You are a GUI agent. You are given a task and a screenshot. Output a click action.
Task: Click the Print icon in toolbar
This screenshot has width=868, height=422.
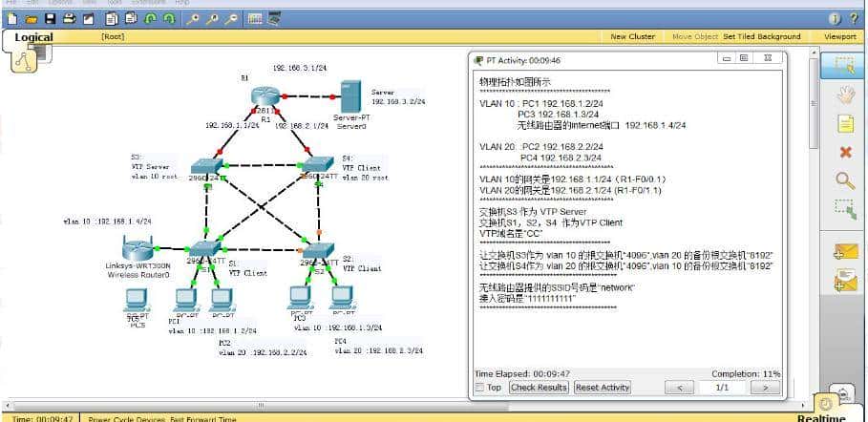click(x=69, y=18)
